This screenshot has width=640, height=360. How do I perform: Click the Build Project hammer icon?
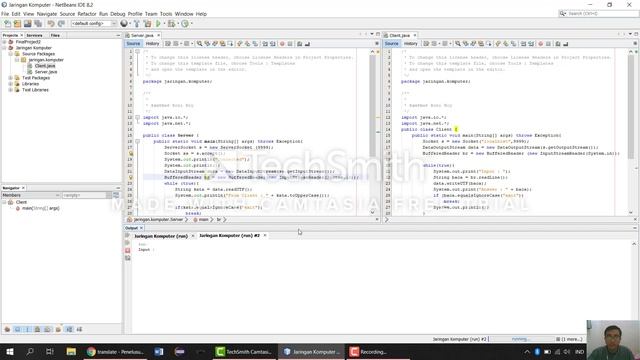(137, 24)
